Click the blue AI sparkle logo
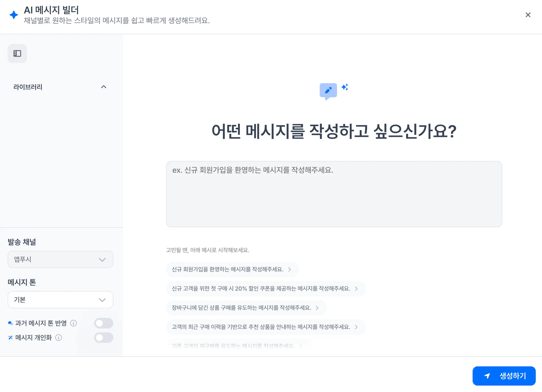Image resolution: width=542 pixels, height=392 pixels. click(x=14, y=15)
